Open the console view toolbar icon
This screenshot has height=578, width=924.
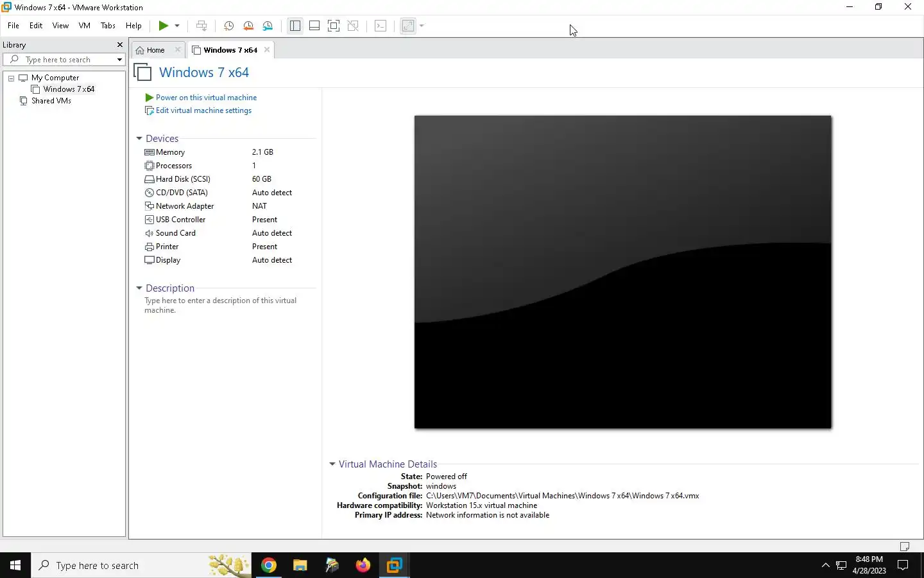(x=381, y=26)
